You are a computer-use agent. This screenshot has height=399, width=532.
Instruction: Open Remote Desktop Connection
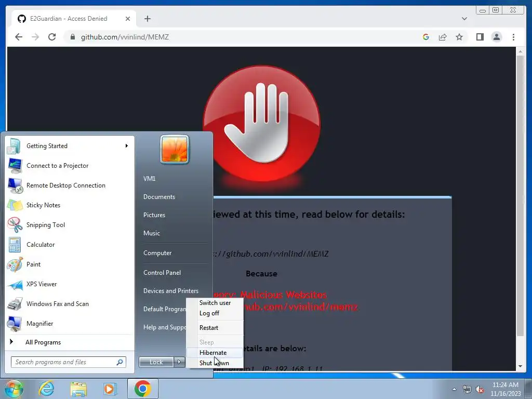coord(70,185)
